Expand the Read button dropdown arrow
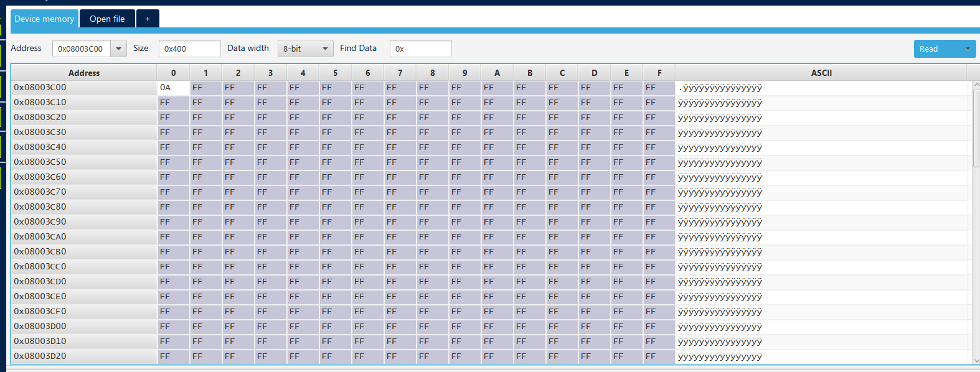Screen dimensions: 980x372 pyautogui.click(x=968, y=49)
